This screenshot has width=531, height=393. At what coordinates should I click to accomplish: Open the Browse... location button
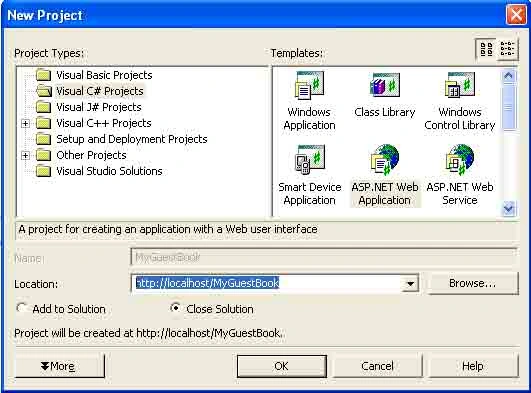[x=473, y=283]
